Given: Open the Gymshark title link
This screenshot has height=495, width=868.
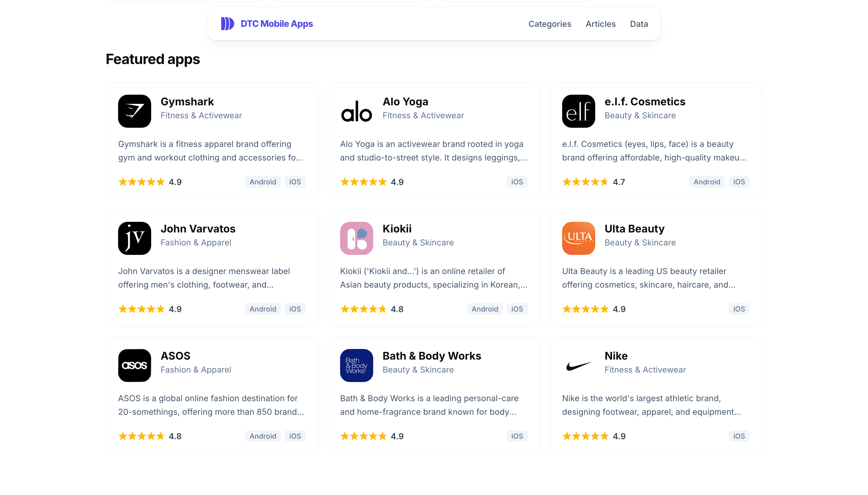Looking at the screenshot, I should tap(187, 101).
